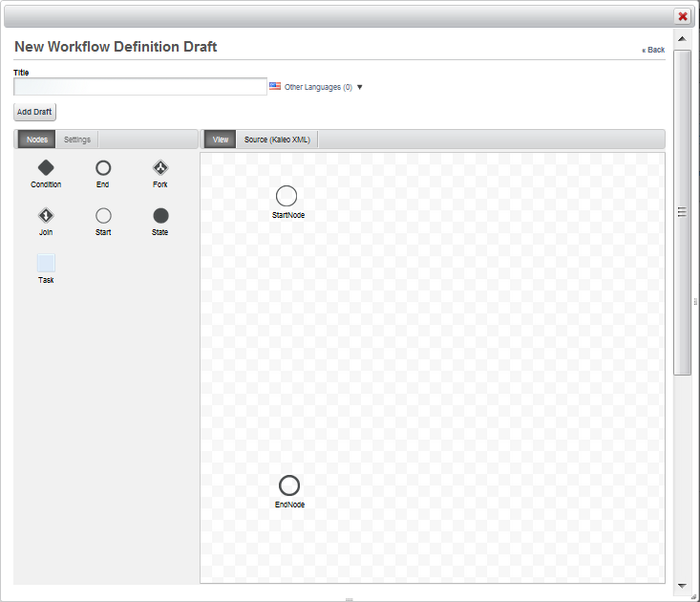This screenshot has height=602, width=700.
Task: Click the Add Draft button
Action: tap(34, 112)
